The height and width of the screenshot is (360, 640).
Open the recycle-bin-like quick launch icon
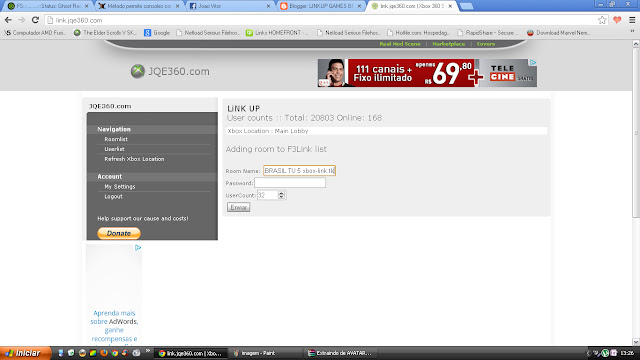pos(71,353)
